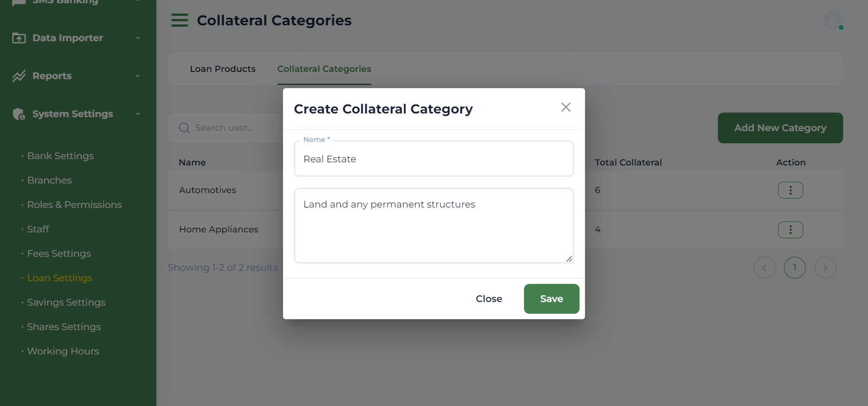868x406 pixels.
Task: Click the hamburger menu icon
Action: (x=179, y=20)
